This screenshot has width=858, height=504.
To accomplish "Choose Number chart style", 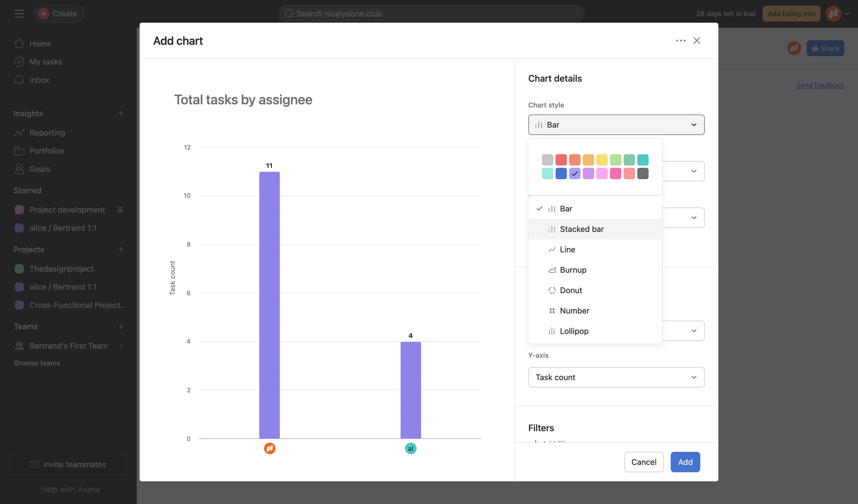I will click(595, 310).
